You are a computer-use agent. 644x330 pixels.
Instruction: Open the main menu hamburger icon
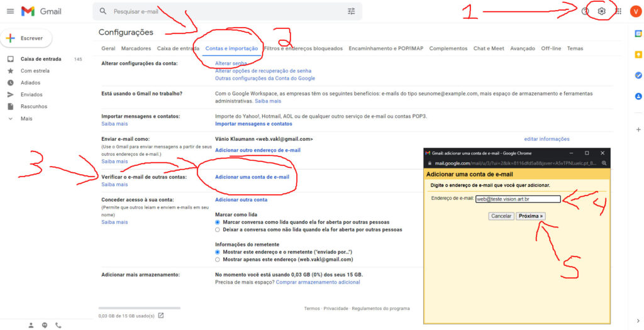10,11
